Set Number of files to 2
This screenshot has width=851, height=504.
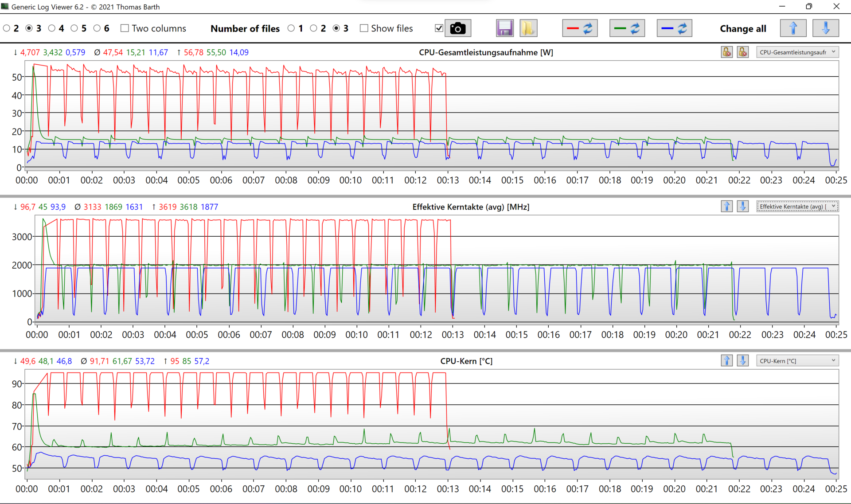tap(314, 28)
